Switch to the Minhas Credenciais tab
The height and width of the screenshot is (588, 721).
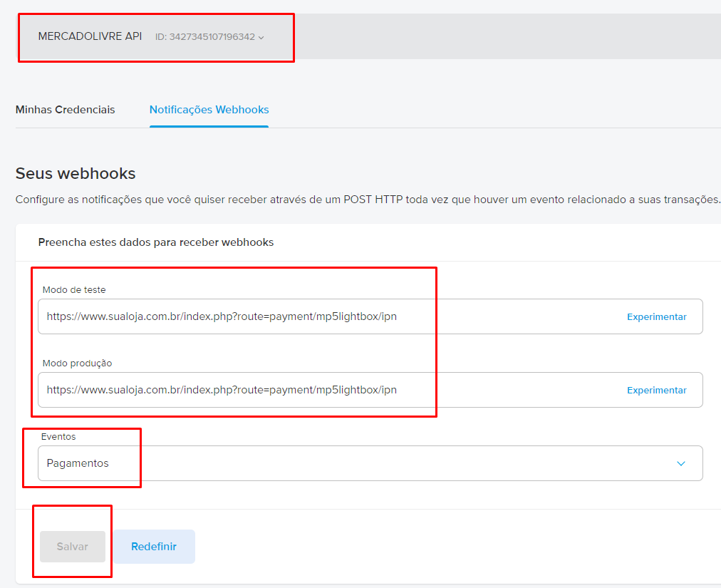coord(65,110)
